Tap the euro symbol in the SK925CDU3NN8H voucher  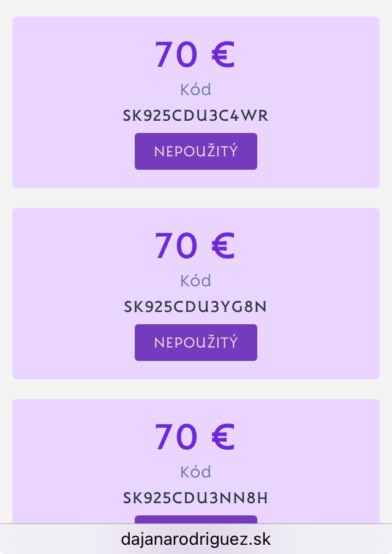point(223,438)
